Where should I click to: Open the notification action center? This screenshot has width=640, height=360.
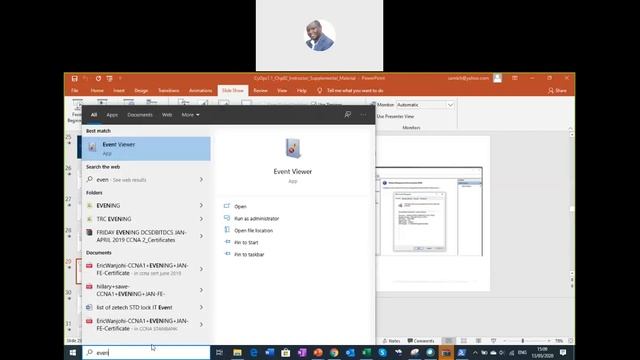pos(563,353)
